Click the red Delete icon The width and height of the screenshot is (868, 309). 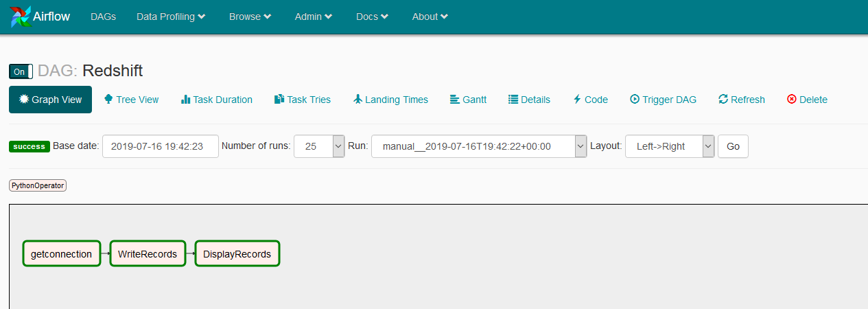point(792,100)
